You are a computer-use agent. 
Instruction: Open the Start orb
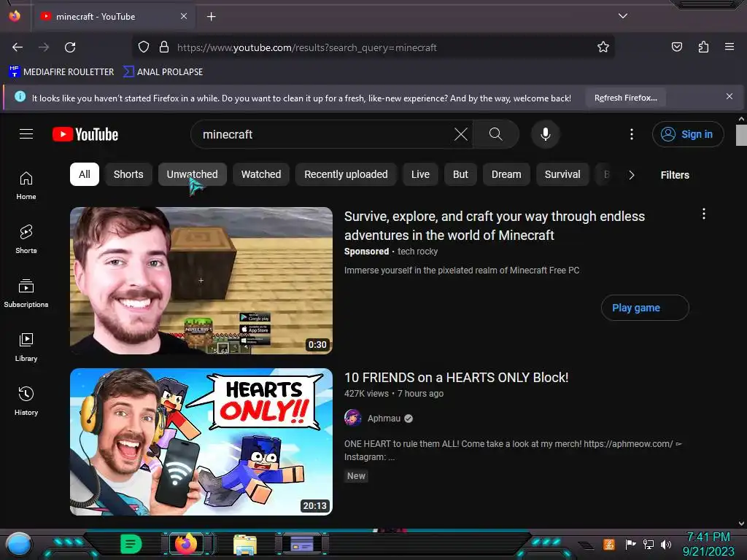pos(19,544)
